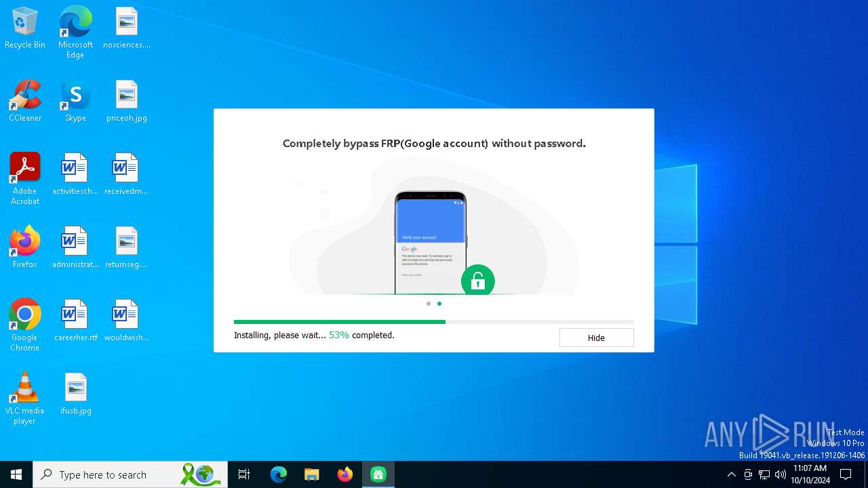Screen dimensions: 868x488
Task: Open the Firefox desktop shortcut
Action: click(x=25, y=247)
